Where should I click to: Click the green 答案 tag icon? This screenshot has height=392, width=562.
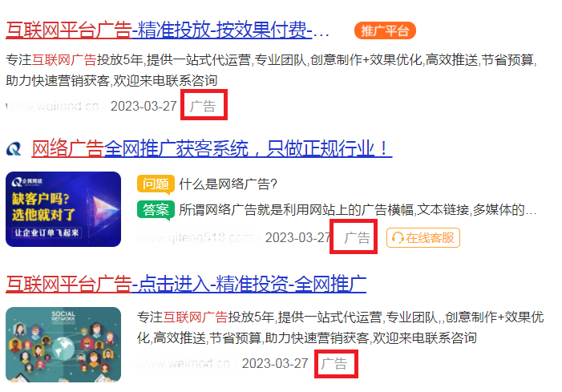click(156, 210)
